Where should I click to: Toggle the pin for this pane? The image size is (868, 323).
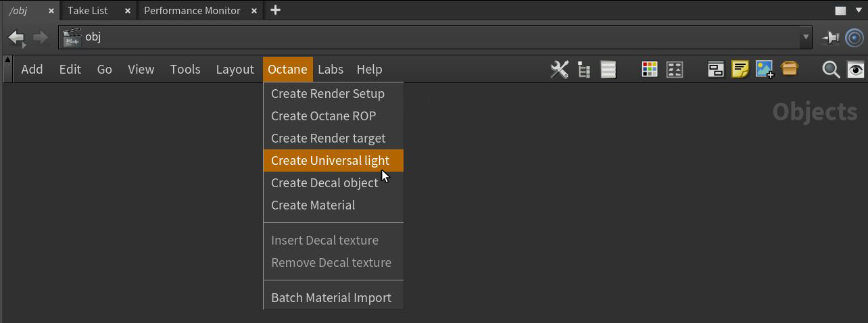(x=830, y=38)
